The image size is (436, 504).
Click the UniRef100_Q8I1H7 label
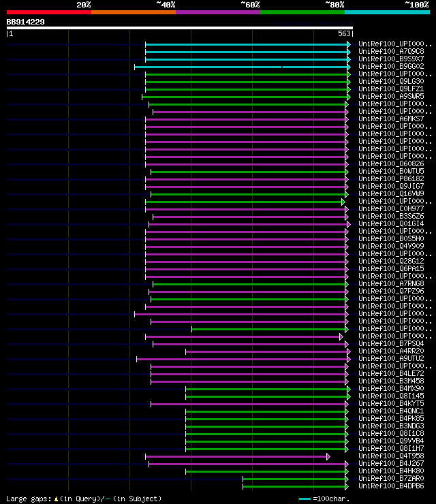pos(391,448)
